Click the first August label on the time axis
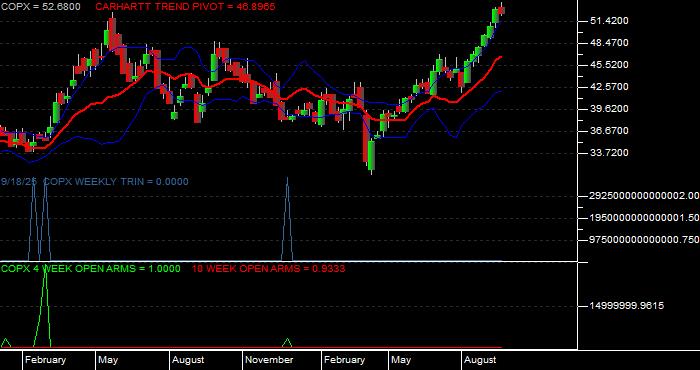Screen dimensions: 700x370 (x=188, y=360)
